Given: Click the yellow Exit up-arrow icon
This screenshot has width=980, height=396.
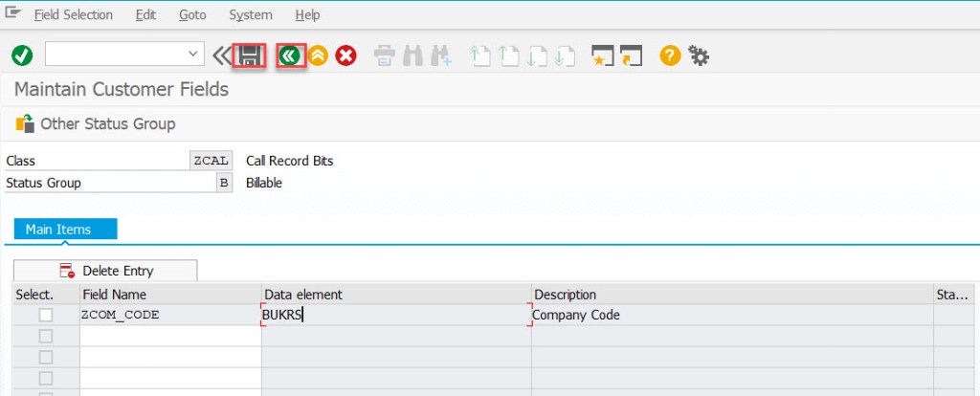Looking at the screenshot, I should point(318,56).
